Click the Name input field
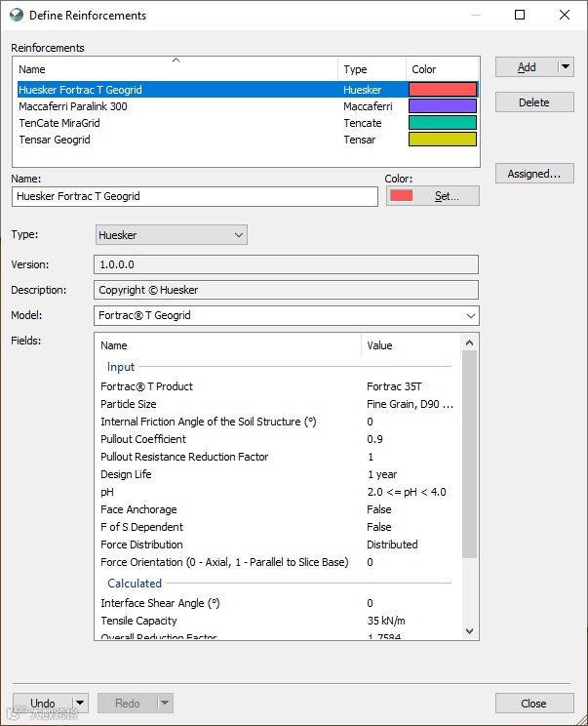 195,197
